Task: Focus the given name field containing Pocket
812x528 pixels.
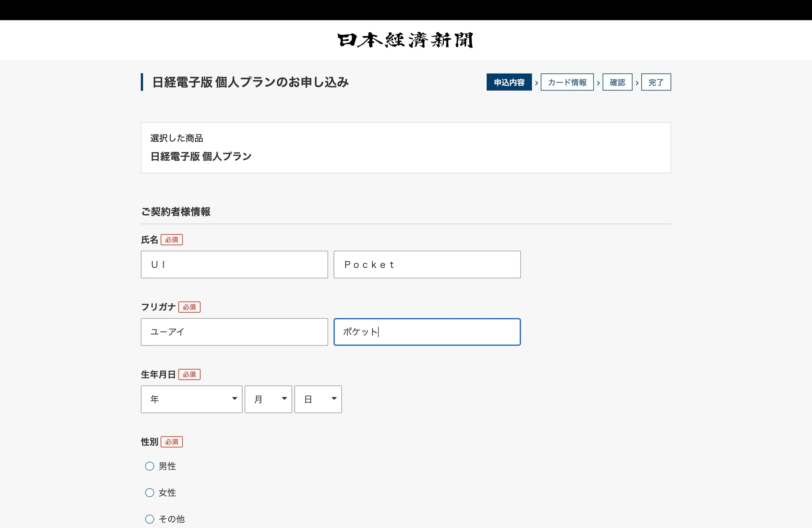Action: 427,265
